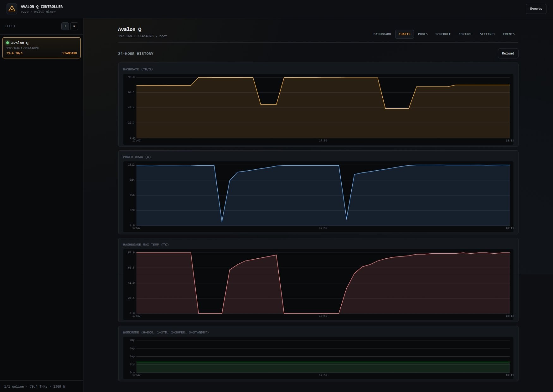Click the "WORKMODE (0=ECO, 1=STD, 2=SUPER, 3=STANDBY)" title

click(166, 332)
